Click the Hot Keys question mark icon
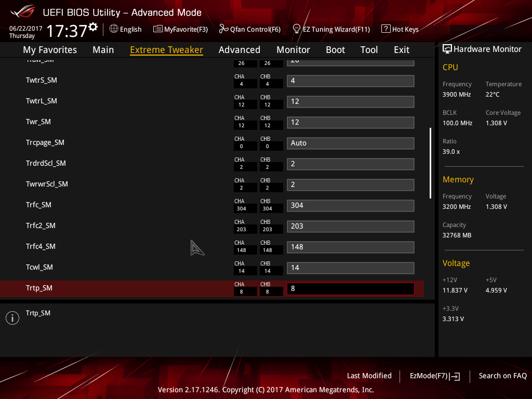Image resolution: width=532 pixels, height=399 pixels. 386,29
